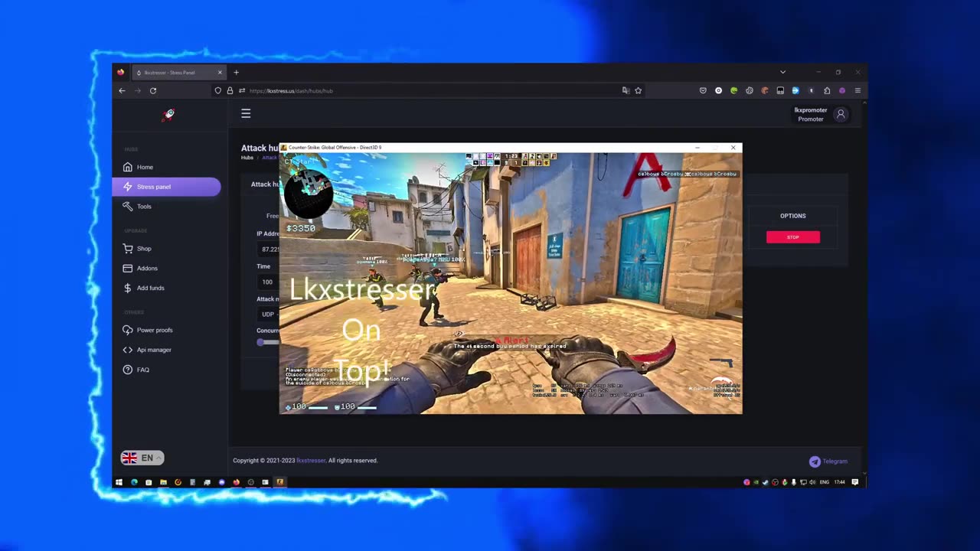Select Stress panel in the sidebar

(x=166, y=187)
